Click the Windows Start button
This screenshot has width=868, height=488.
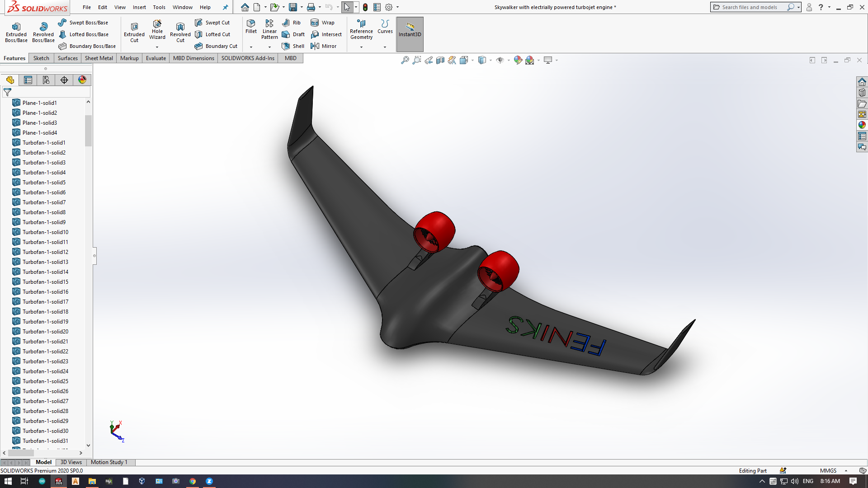[8, 481]
